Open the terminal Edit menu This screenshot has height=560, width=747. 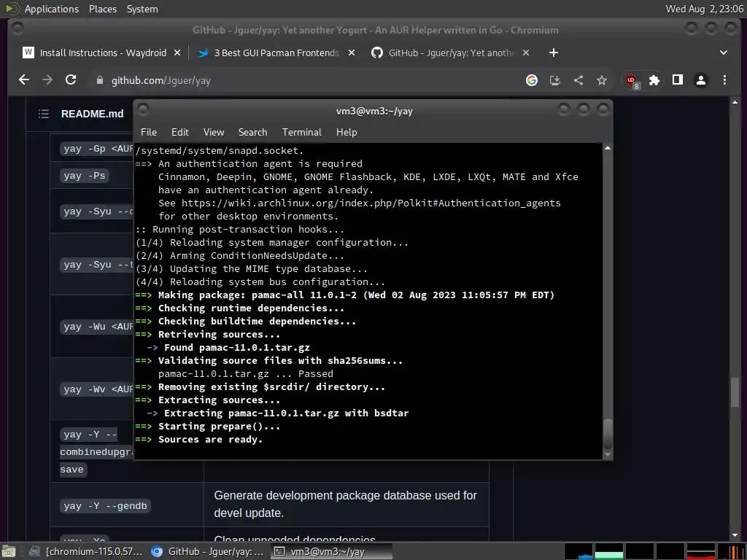[x=180, y=133]
